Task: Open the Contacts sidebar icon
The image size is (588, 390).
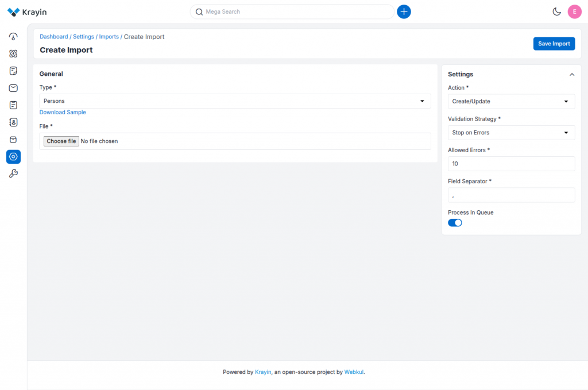Action: coord(13,122)
